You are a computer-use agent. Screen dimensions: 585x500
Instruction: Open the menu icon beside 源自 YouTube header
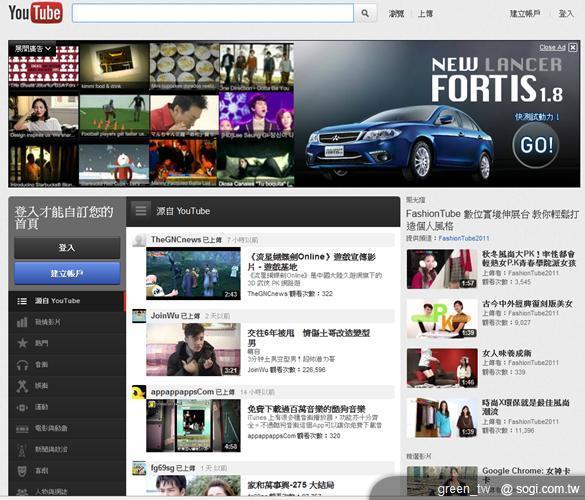pos(141,210)
